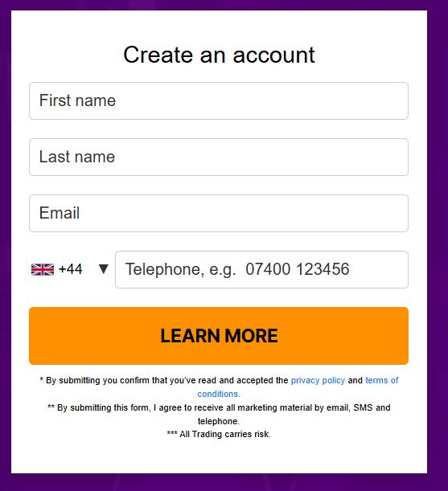Click the 'Create an account' heading
448x491 pixels.
coord(219,55)
